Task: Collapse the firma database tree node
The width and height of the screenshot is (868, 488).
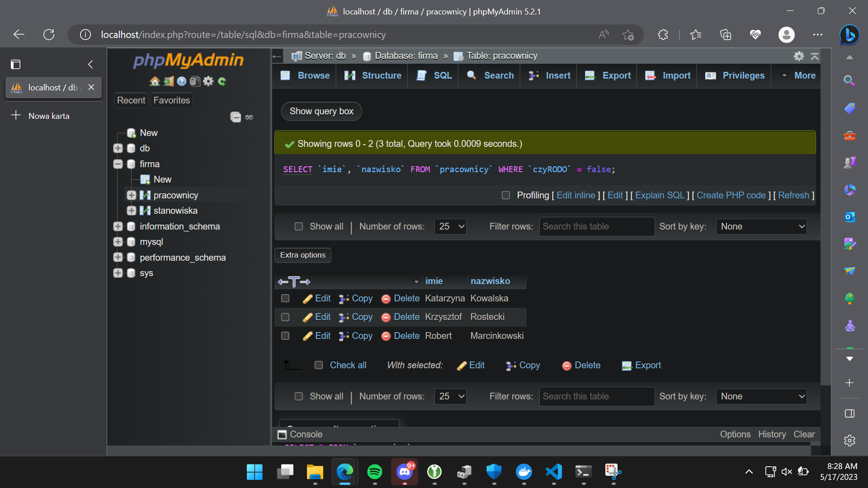Action: point(118,164)
